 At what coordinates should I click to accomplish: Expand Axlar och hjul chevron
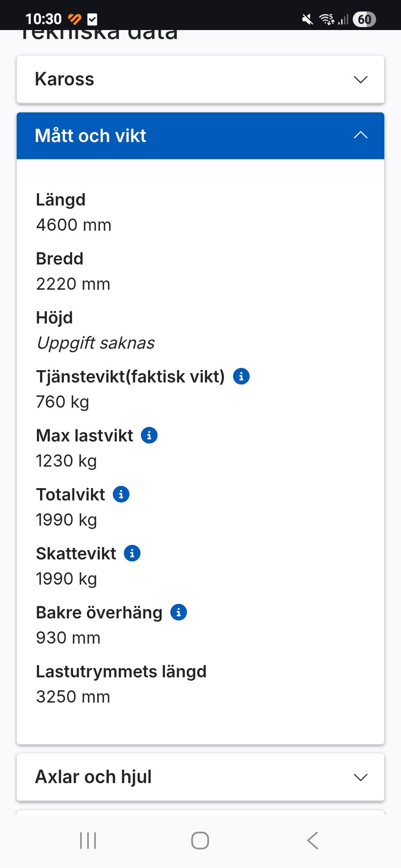(x=360, y=777)
